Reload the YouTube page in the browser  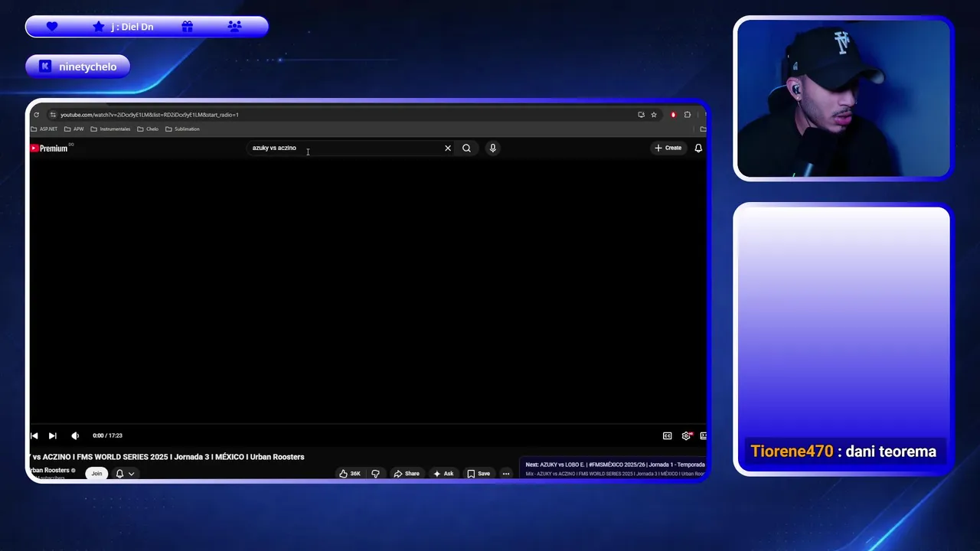tap(36, 115)
